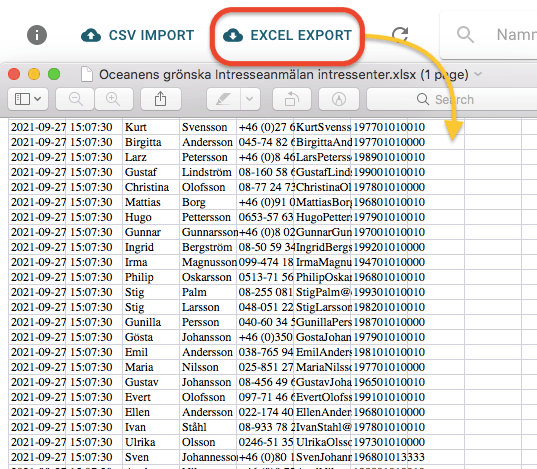Screen dimensions: 537x469
Task: Select cell Christina
Action: click(151, 187)
